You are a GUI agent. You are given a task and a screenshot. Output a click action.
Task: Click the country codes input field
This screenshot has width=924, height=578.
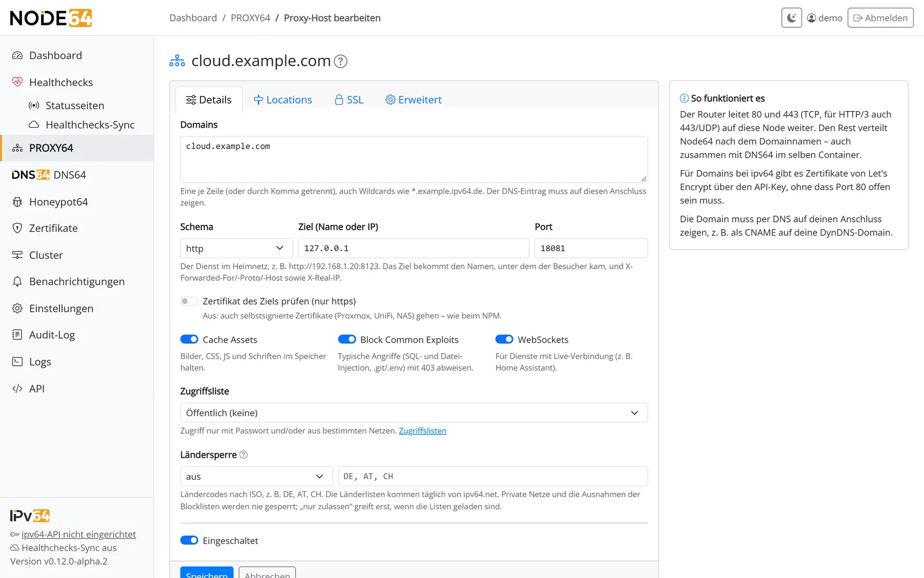click(x=493, y=476)
